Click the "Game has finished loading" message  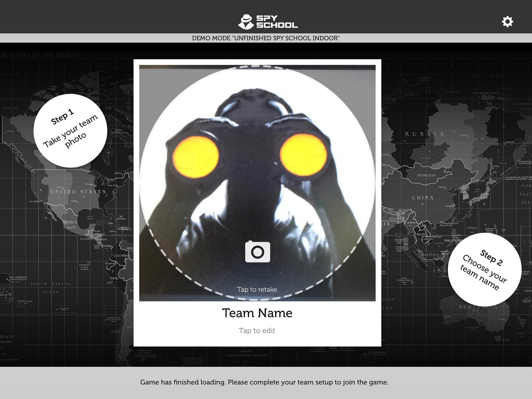click(x=264, y=382)
